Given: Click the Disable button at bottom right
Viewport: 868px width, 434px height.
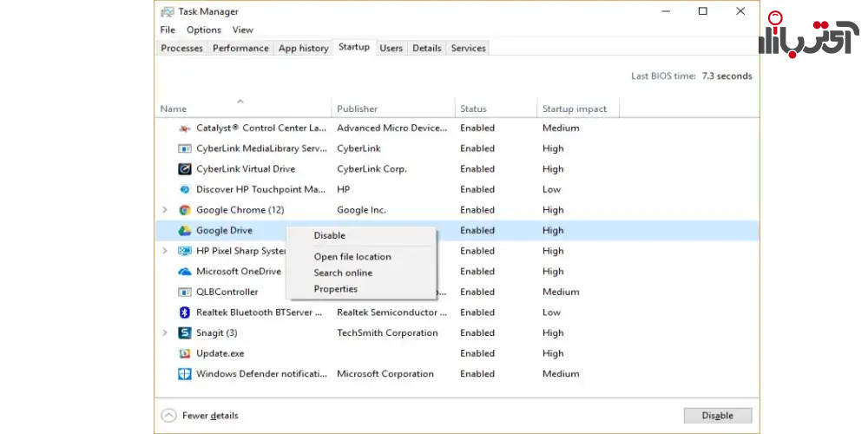Looking at the screenshot, I should click(718, 416).
